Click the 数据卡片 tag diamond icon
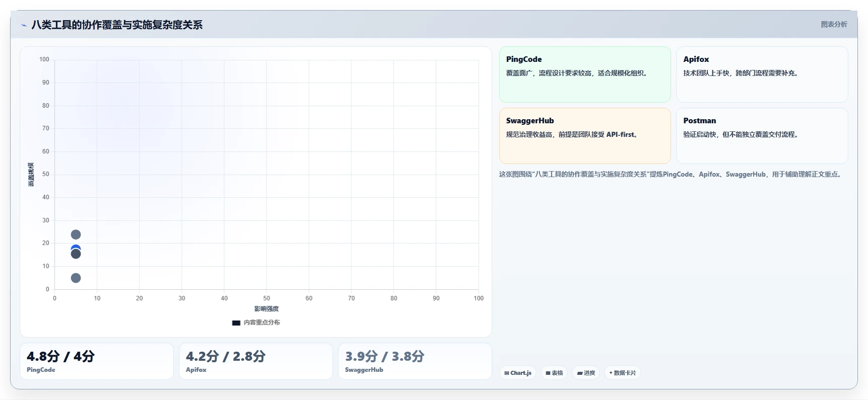This screenshot has height=400, width=868. click(611, 373)
